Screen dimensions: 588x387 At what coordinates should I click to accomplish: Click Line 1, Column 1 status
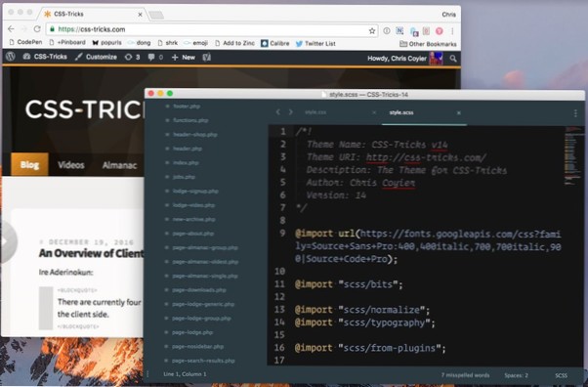[185, 374]
